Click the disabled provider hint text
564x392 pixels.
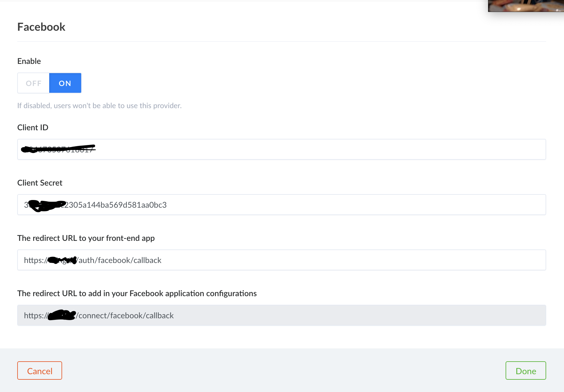point(99,105)
